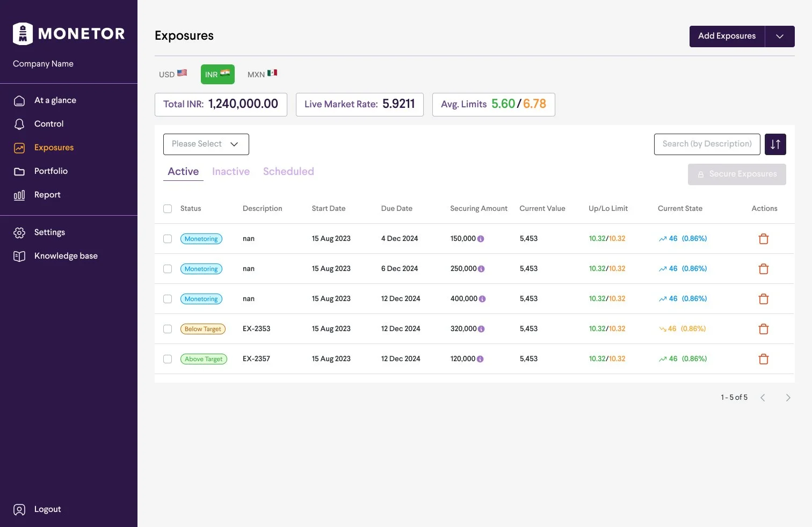The width and height of the screenshot is (812, 527).
Task: Open the Knowledge base book icon
Action: tap(19, 256)
